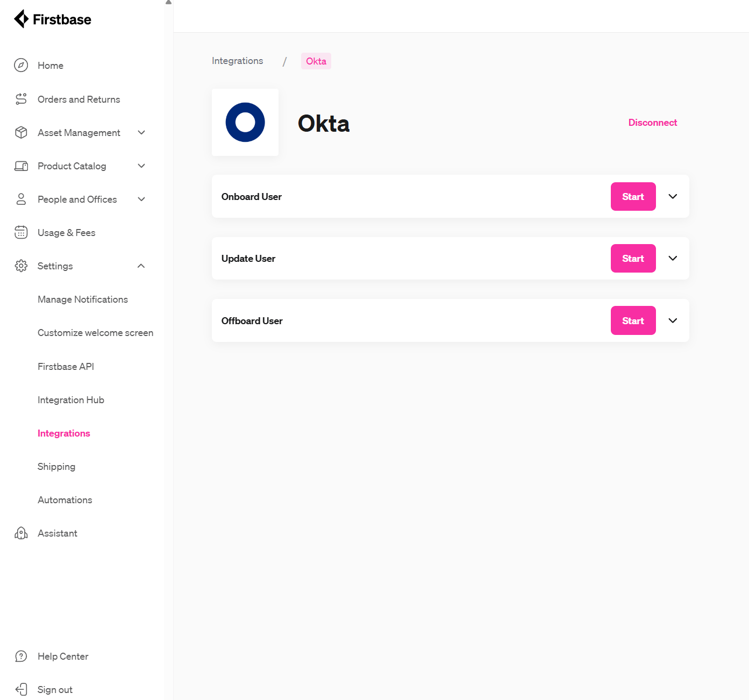Screen dimensions: 749x700
Task: Open Automations settings
Action: pos(65,500)
